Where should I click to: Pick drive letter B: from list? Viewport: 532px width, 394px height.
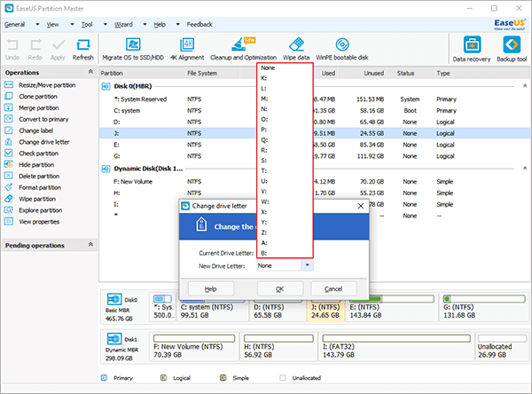tap(285, 253)
